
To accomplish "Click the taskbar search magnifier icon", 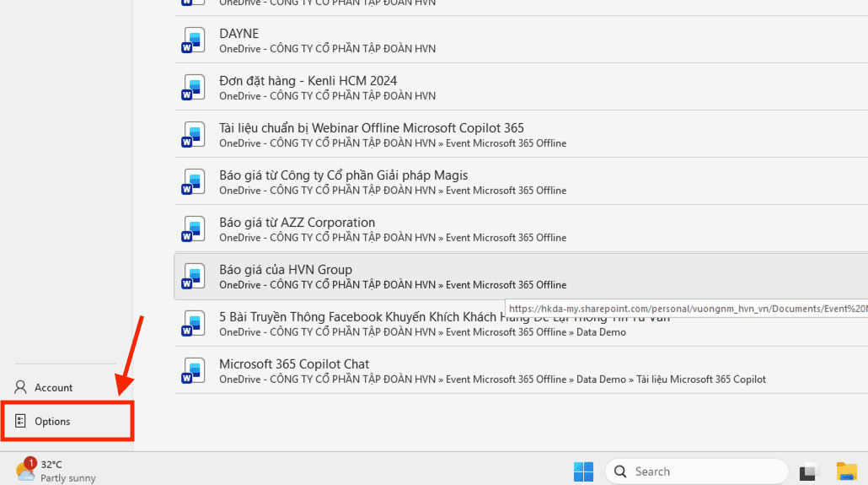I will pyautogui.click(x=620, y=472).
